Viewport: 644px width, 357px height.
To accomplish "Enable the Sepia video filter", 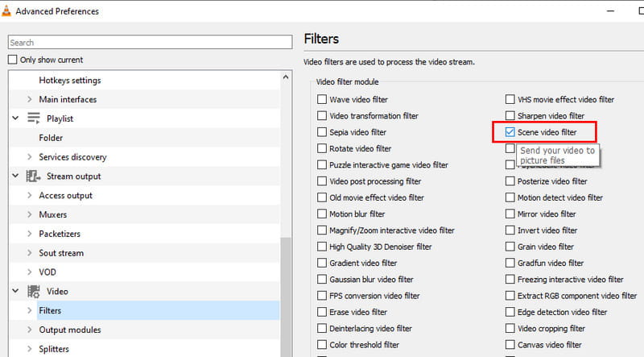I will (322, 132).
